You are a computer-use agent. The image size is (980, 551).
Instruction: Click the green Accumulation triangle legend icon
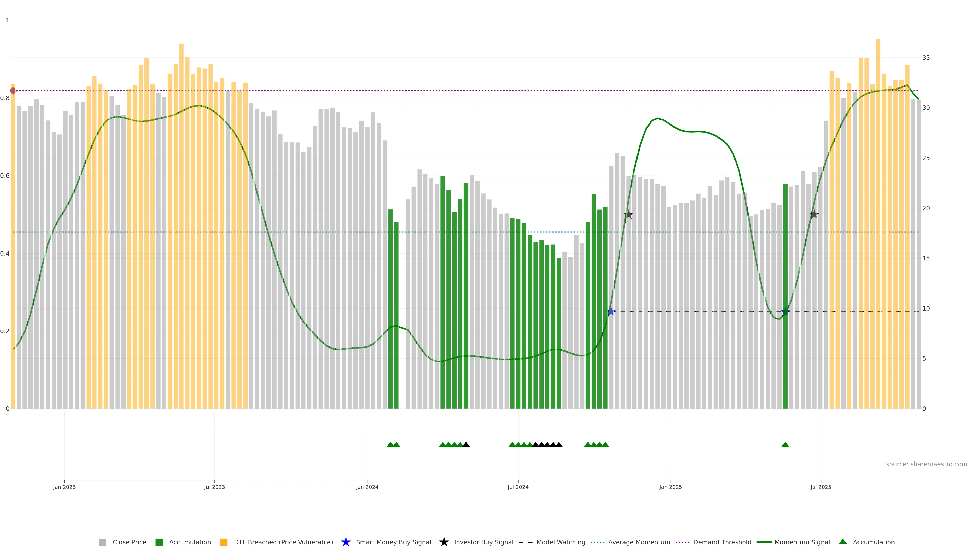coord(843,542)
